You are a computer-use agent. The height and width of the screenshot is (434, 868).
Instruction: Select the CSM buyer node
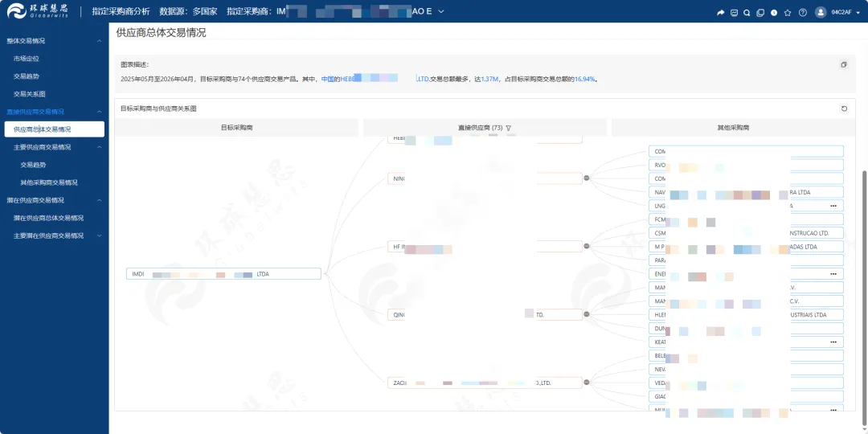click(x=746, y=233)
